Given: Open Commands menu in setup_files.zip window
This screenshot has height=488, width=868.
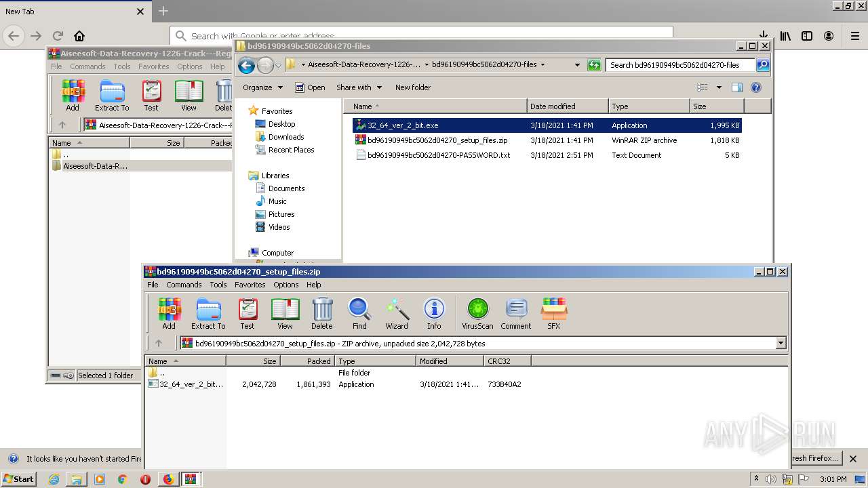Looking at the screenshot, I should [184, 285].
